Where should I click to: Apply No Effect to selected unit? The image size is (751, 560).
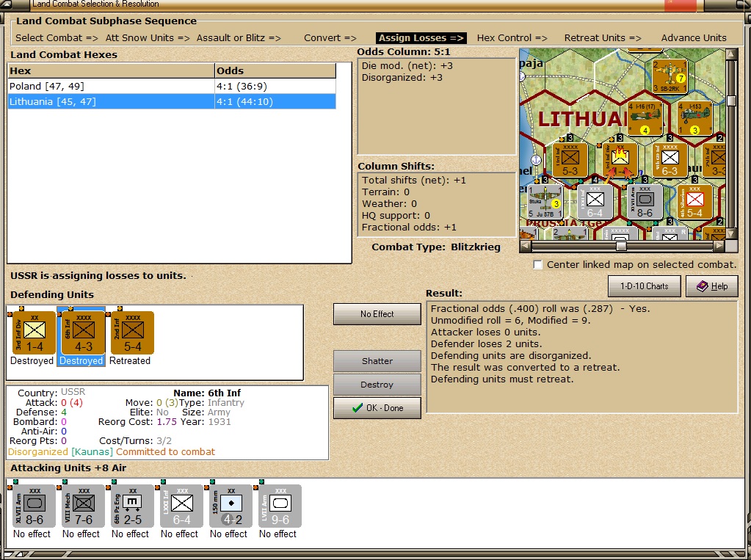tap(377, 314)
